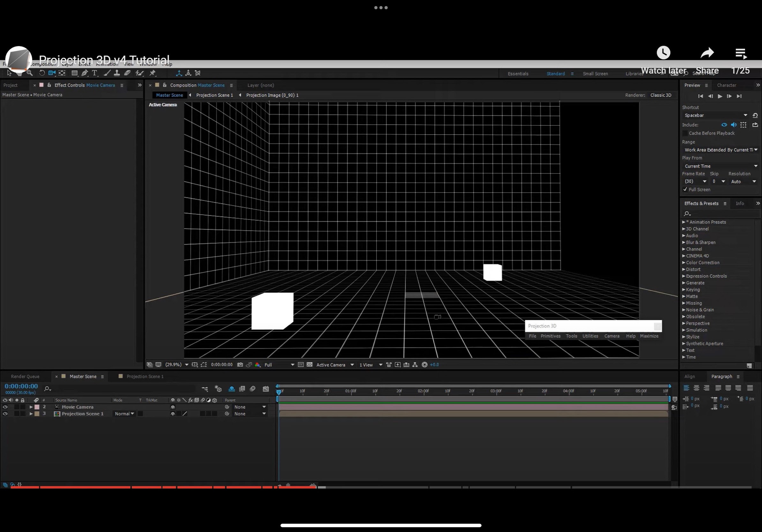Open the Composition Flowchart icon in viewer
The height and width of the screenshot is (532, 762).
click(x=415, y=365)
